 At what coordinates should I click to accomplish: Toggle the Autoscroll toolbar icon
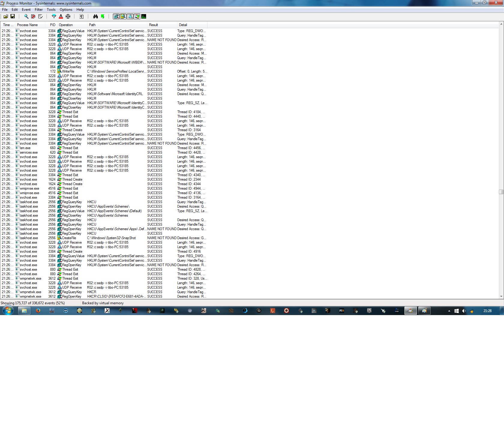33,17
